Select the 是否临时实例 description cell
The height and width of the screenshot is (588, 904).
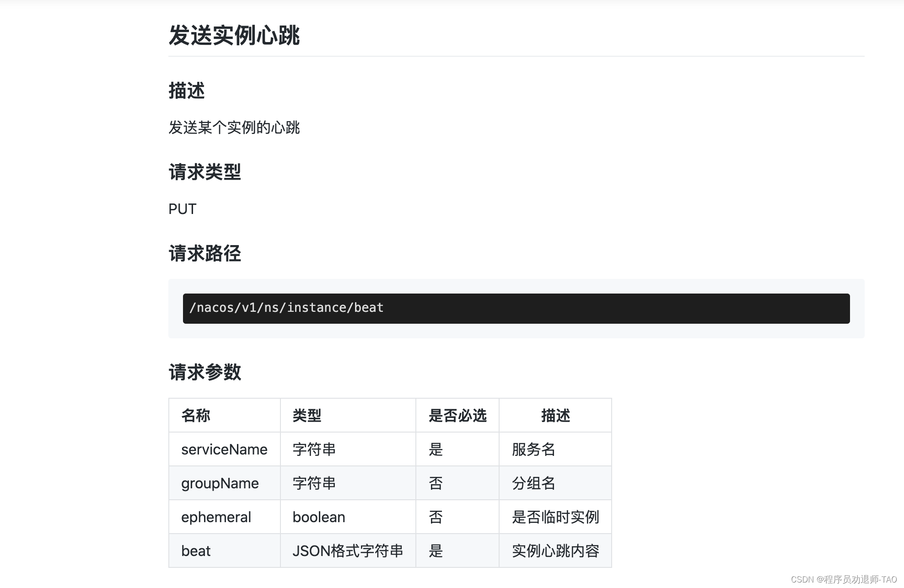point(555,517)
